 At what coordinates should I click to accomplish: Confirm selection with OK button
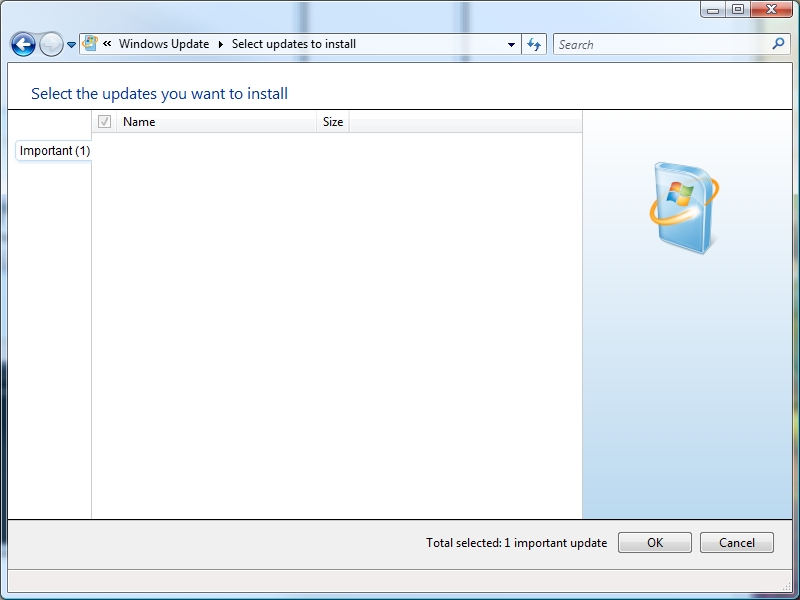[x=654, y=543]
